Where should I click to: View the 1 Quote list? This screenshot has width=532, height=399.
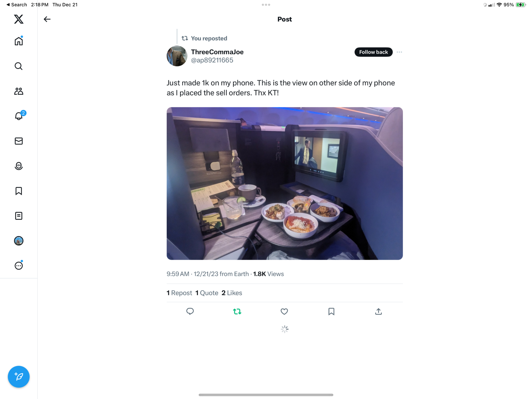coord(207,293)
